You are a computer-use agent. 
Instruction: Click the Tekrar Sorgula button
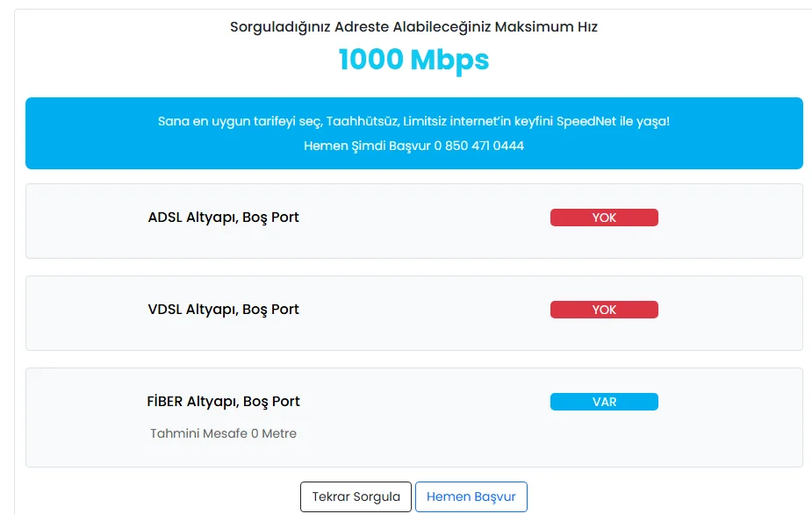356,496
